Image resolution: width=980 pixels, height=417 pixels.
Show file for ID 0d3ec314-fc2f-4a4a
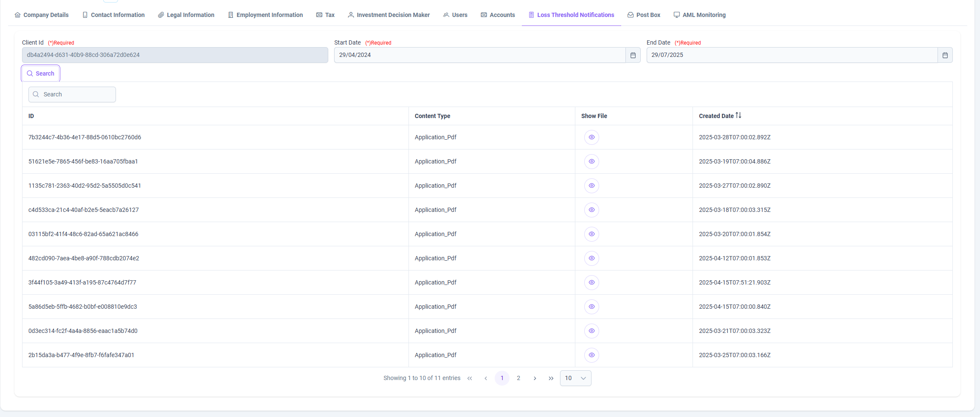(591, 331)
